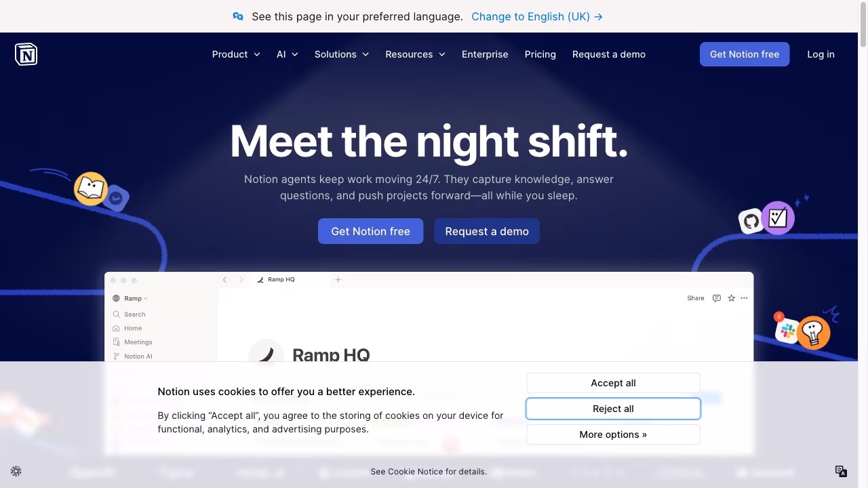Click the forward arrow in Ramp mockup
This screenshot has width=868, height=488.
pos(241,279)
